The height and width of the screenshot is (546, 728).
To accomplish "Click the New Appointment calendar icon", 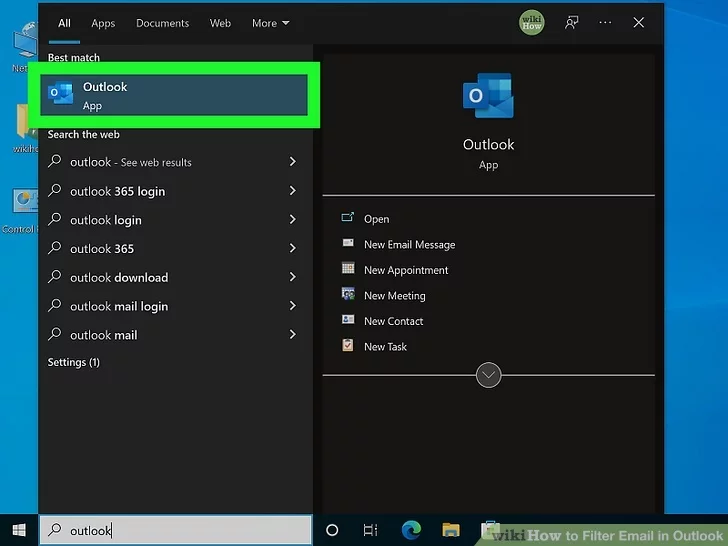I will [348, 268].
